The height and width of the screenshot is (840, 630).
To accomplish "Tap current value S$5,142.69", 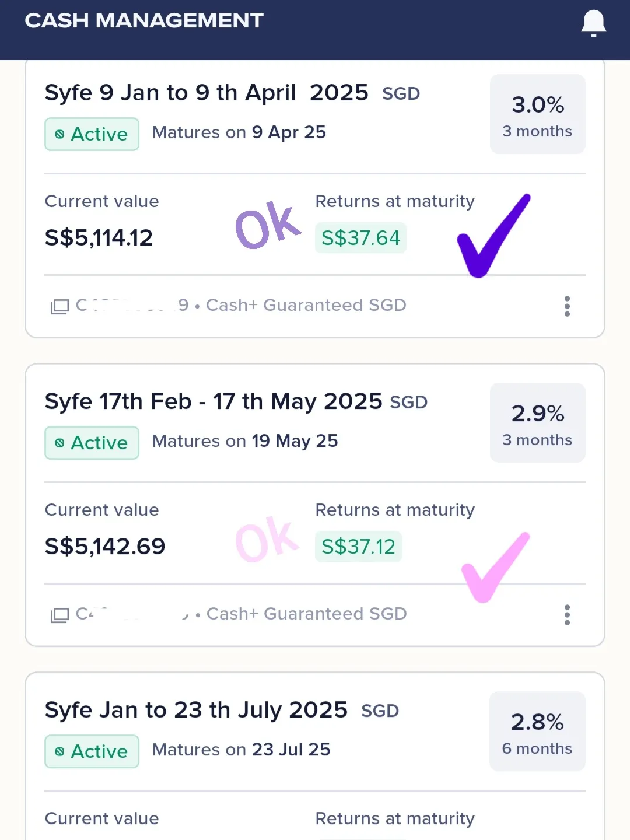I will point(105,547).
